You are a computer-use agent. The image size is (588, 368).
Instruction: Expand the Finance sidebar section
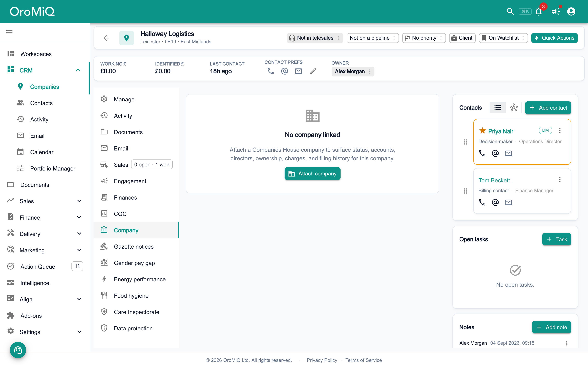pos(79,217)
